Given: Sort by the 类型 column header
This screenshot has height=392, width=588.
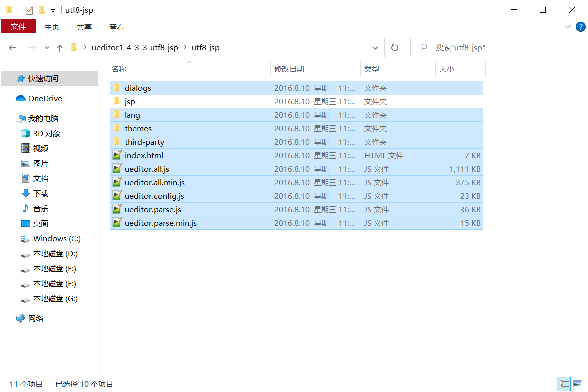Looking at the screenshot, I should (372, 69).
